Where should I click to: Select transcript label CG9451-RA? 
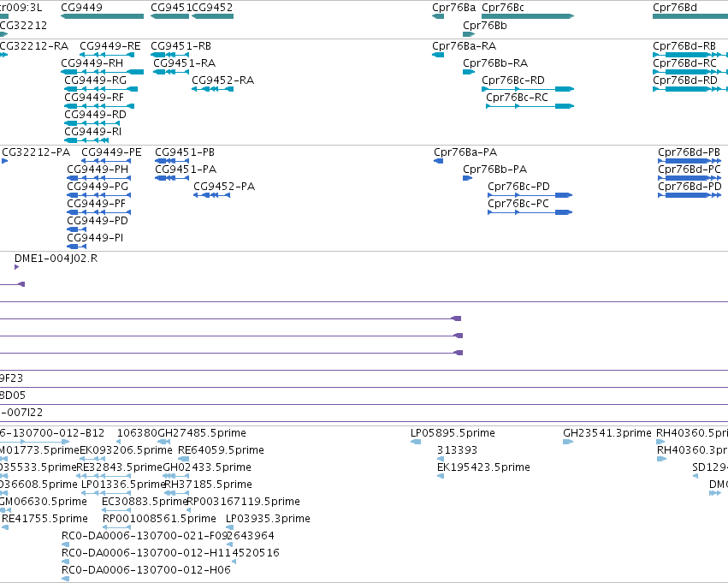coord(184,63)
